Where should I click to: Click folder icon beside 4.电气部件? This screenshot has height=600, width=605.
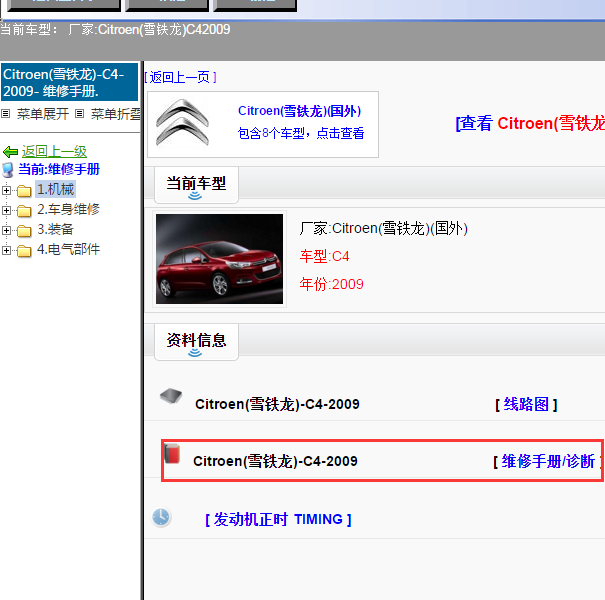[24, 250]
